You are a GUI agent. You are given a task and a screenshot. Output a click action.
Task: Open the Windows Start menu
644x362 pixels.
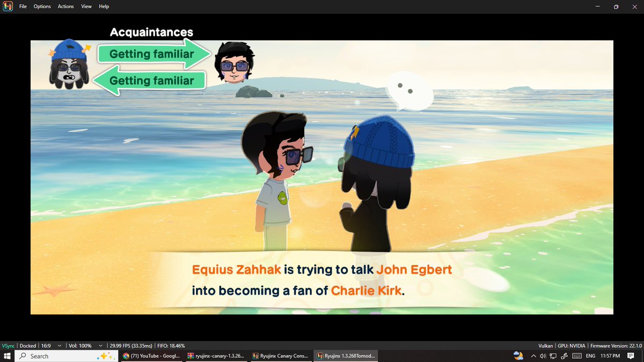[7, 356]
